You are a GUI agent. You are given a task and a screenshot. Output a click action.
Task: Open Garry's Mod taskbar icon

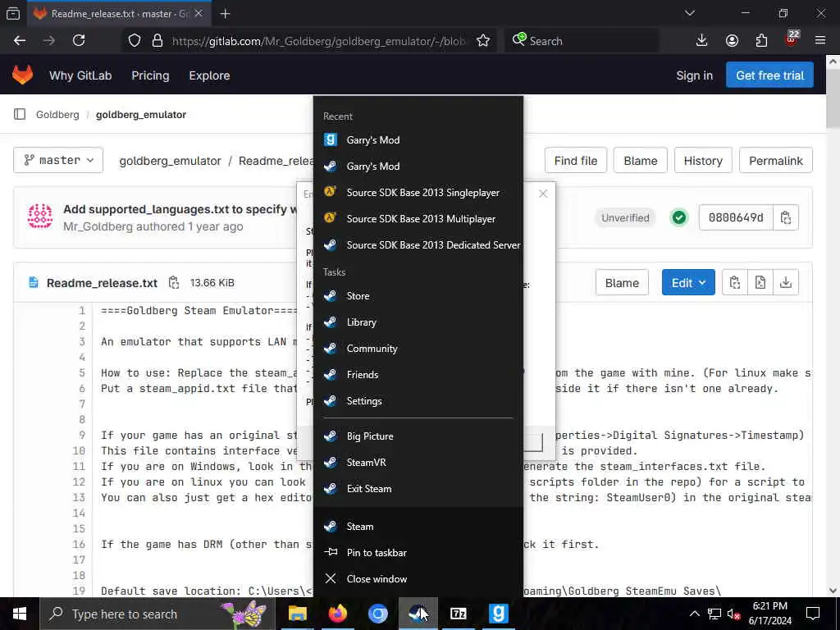point(498,614)
